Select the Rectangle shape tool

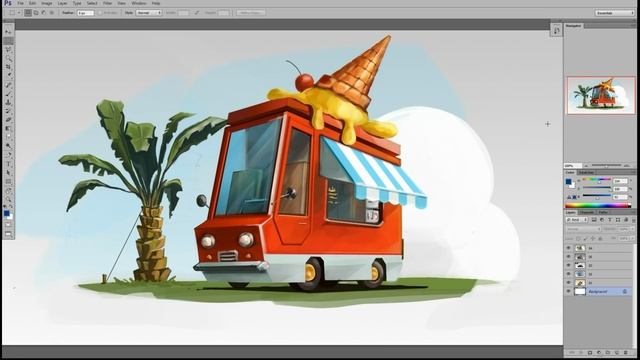[8, 182]
